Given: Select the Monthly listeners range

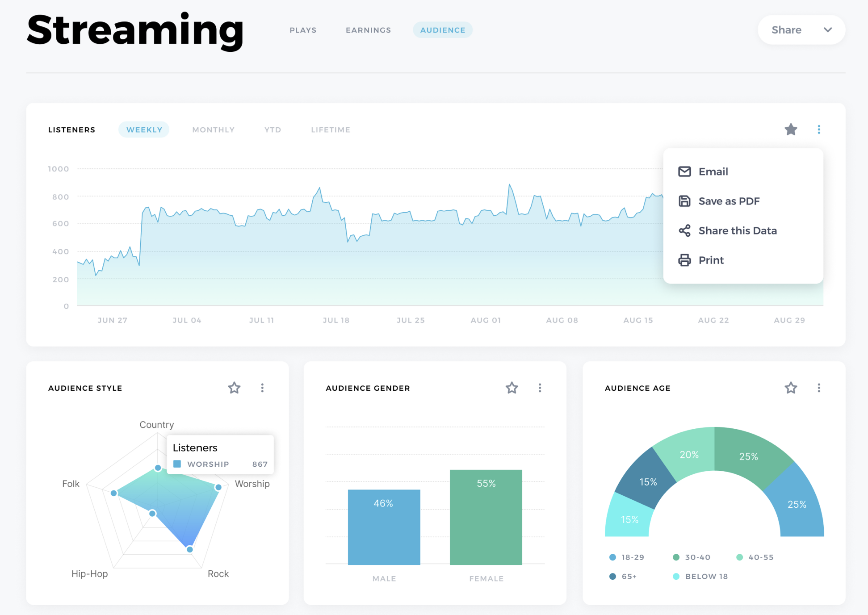Looking at the screenshot, I should pyautogui.click(x=213, y=130).
